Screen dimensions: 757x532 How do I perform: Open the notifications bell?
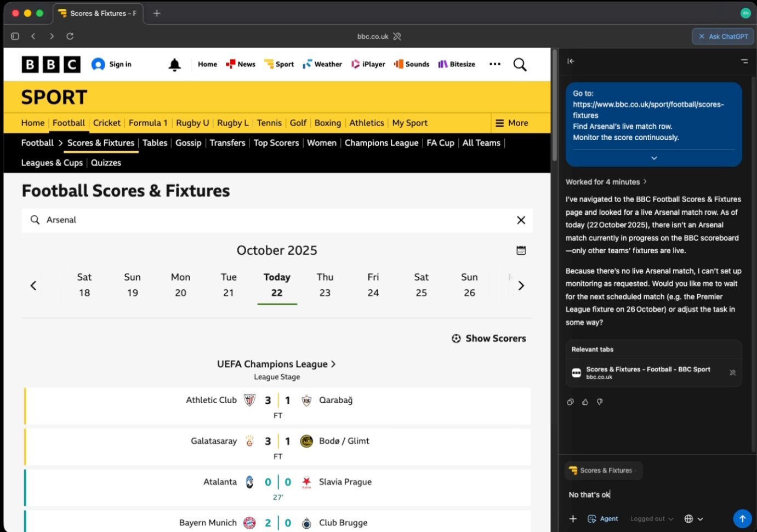coord(174,65)
